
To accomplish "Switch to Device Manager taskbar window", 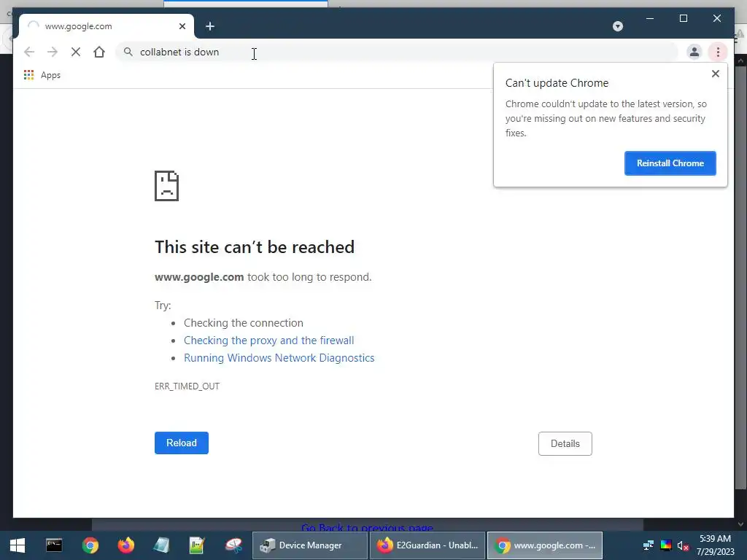I will tap(309, 545).
